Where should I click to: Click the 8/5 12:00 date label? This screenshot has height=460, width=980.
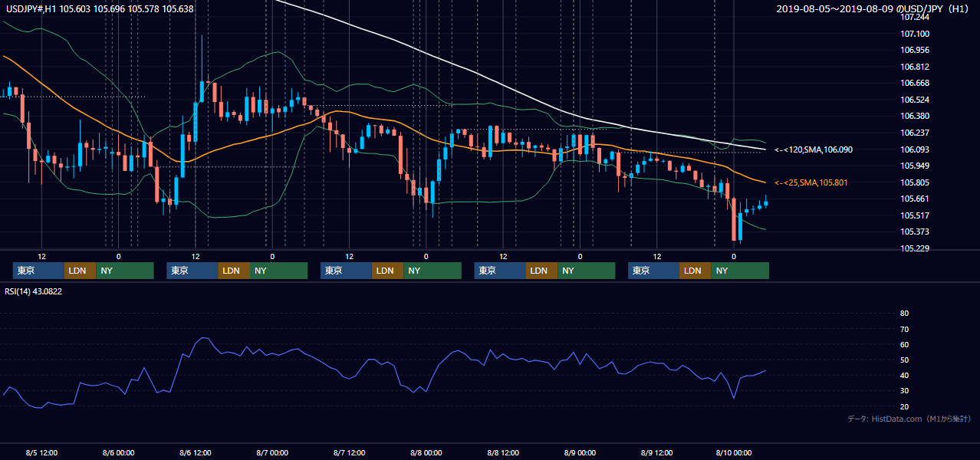[41, 452]
